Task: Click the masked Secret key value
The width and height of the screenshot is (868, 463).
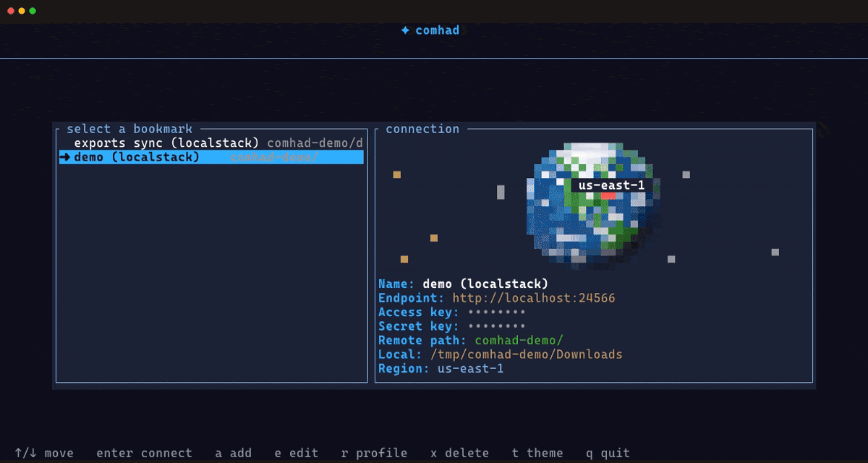Action: (496, 327)
